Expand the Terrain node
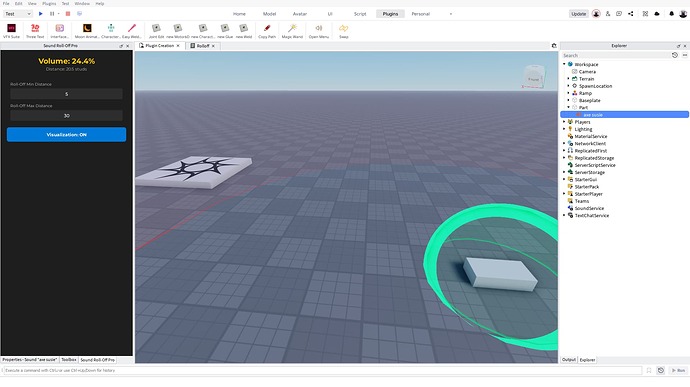Image resolution: width=690 pixels, height=387 pixels. click(568, 78)
